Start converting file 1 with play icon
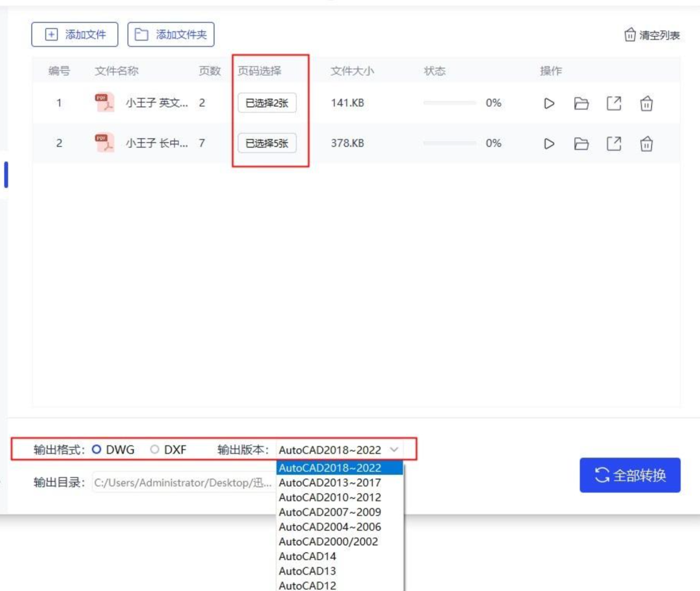The width and height of the screenshot is (700, 591). pos(549,103)
